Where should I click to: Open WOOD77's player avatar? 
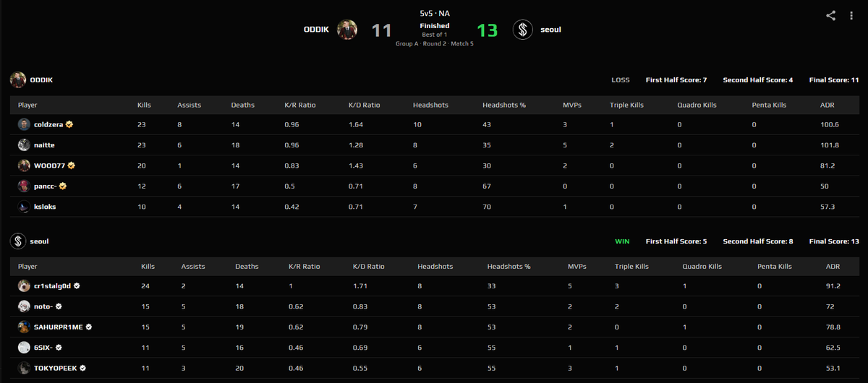point(24,165)
